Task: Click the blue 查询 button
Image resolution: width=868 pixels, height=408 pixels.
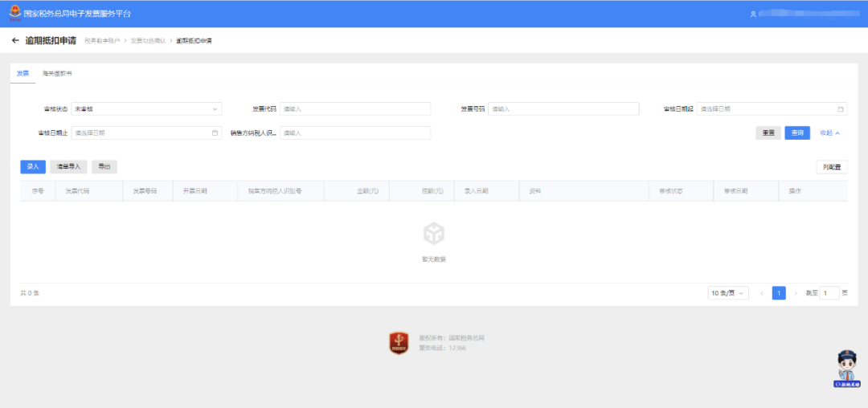Action: tap(797, 133)
